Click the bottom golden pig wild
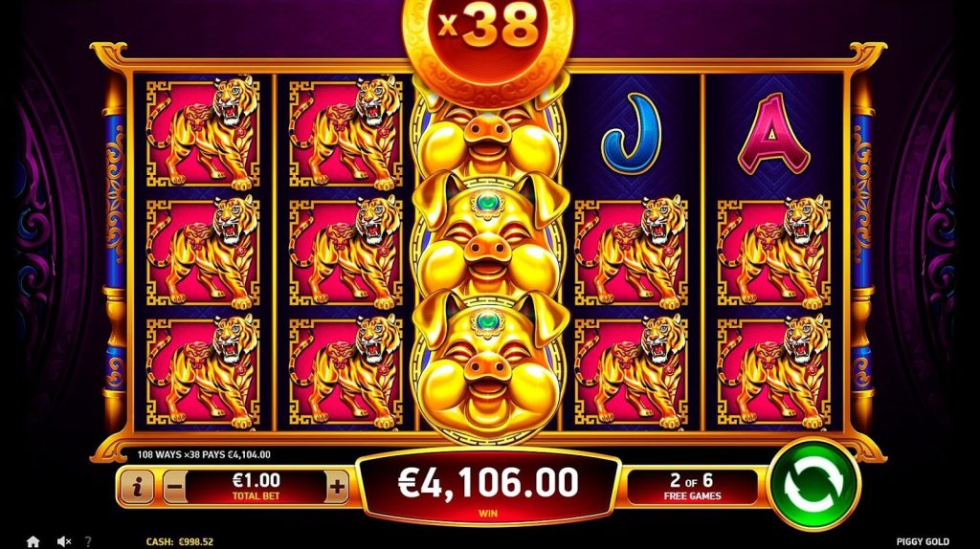Image resolution: width=980 pixels, height=549 pixels. coord(487,362)
